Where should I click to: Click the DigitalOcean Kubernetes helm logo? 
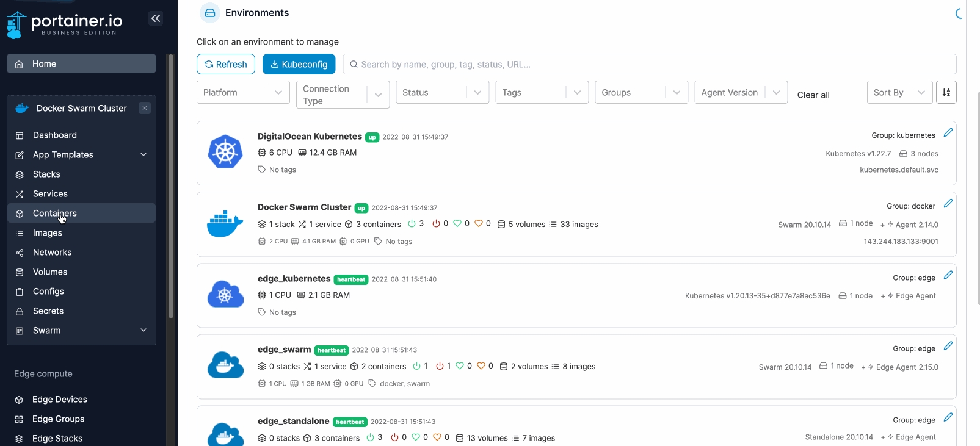(225, 152)
